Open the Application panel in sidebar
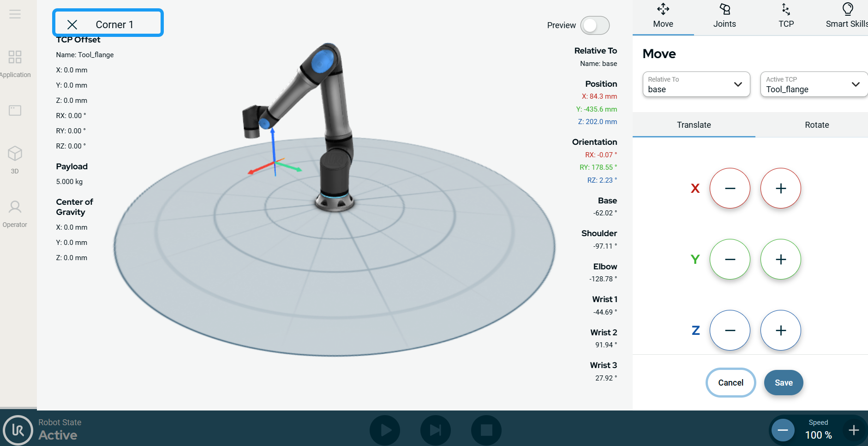This screenshot has width=868, height=446. click(x=15, y=63)
